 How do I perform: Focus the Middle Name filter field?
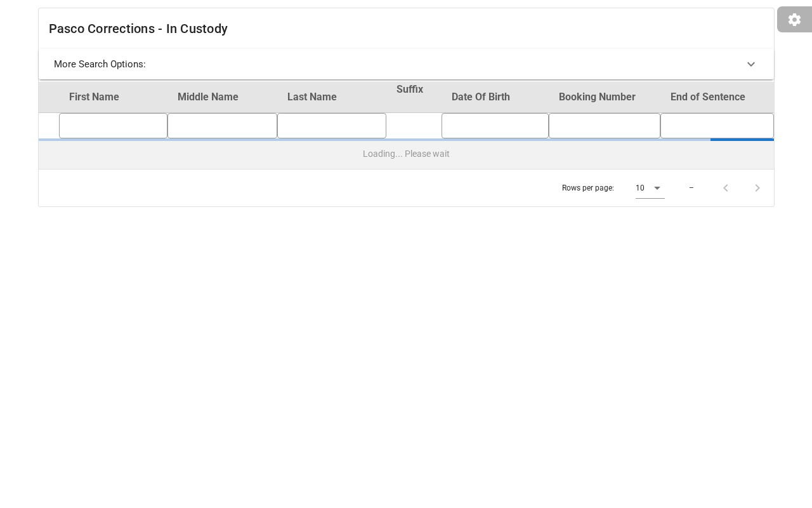coord(222,126)
